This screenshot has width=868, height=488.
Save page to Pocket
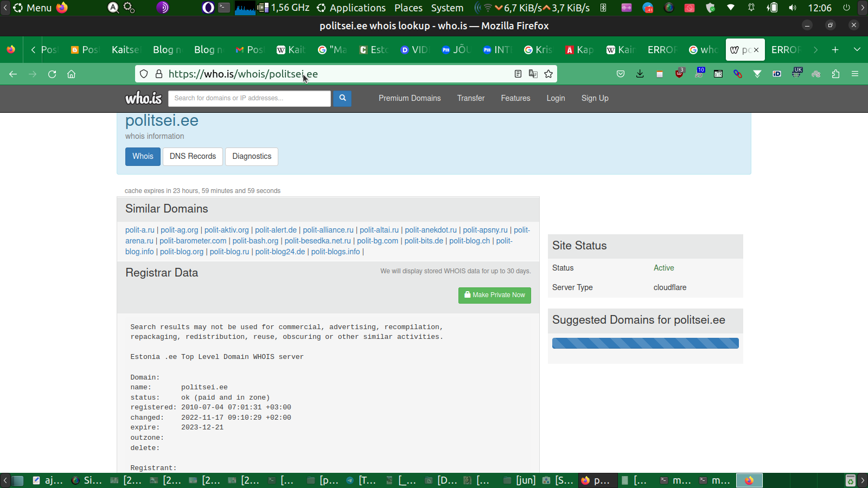(621, 74)
